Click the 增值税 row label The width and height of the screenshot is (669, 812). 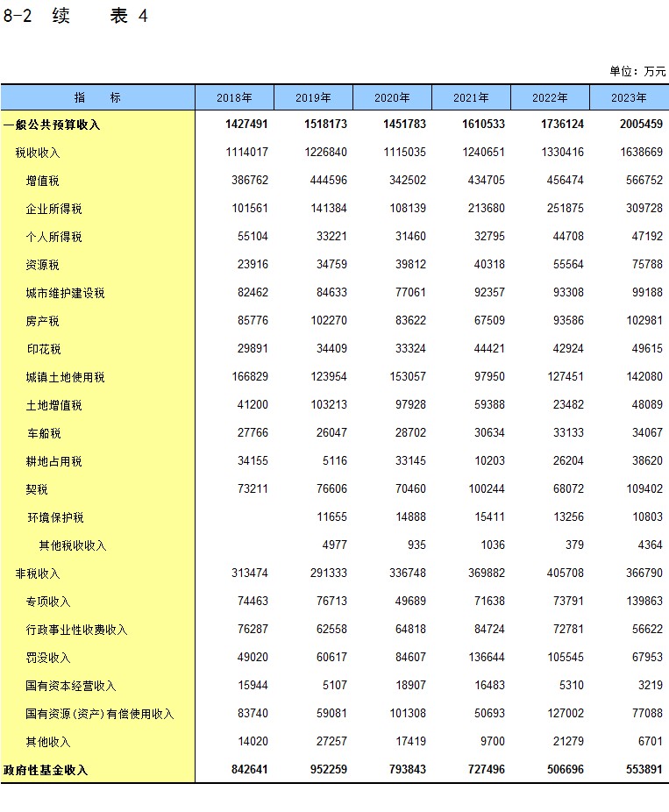coord(43,181)
